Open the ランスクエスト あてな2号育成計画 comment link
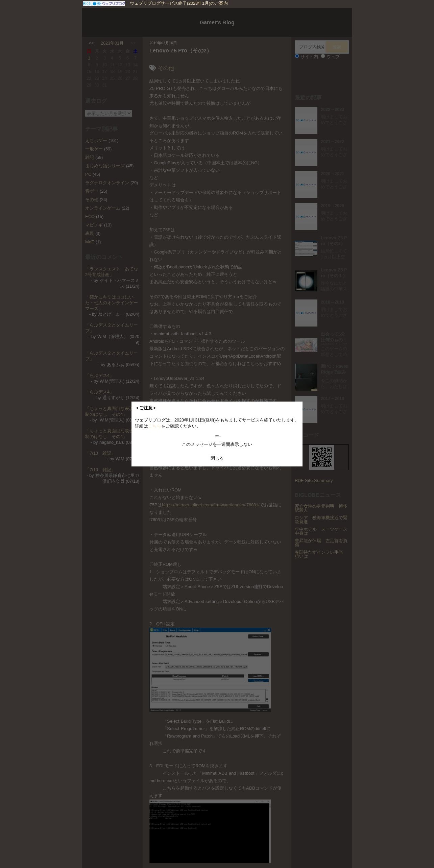 pyautogui.click(x=112, y=272)
